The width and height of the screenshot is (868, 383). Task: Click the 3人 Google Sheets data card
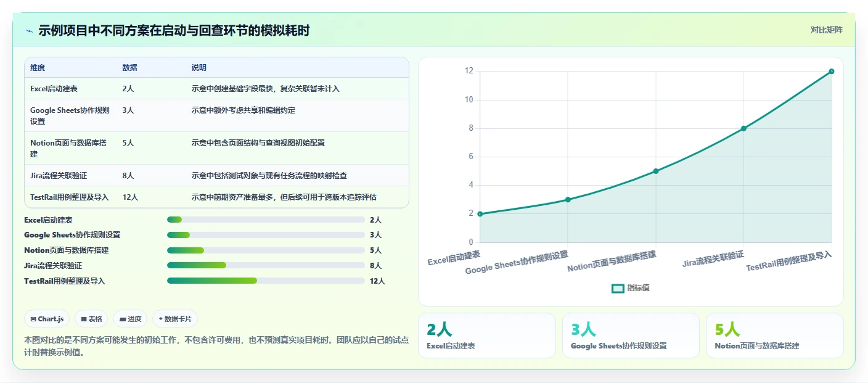[x=631, y=336]
